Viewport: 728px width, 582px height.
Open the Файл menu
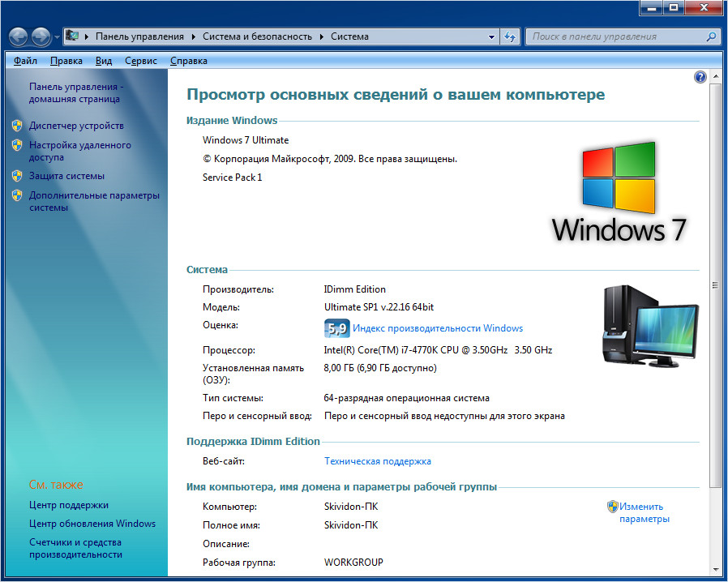(x=25, y=61)
